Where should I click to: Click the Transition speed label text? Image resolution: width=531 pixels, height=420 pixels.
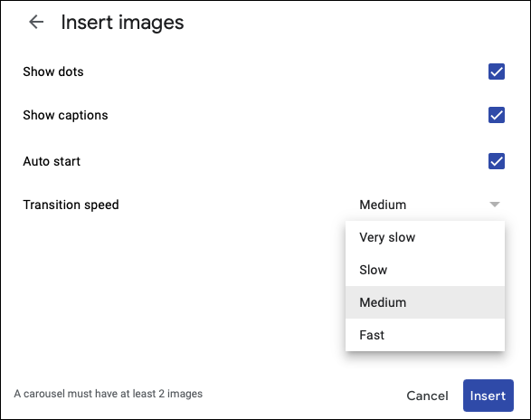click(x=71, y=205)
